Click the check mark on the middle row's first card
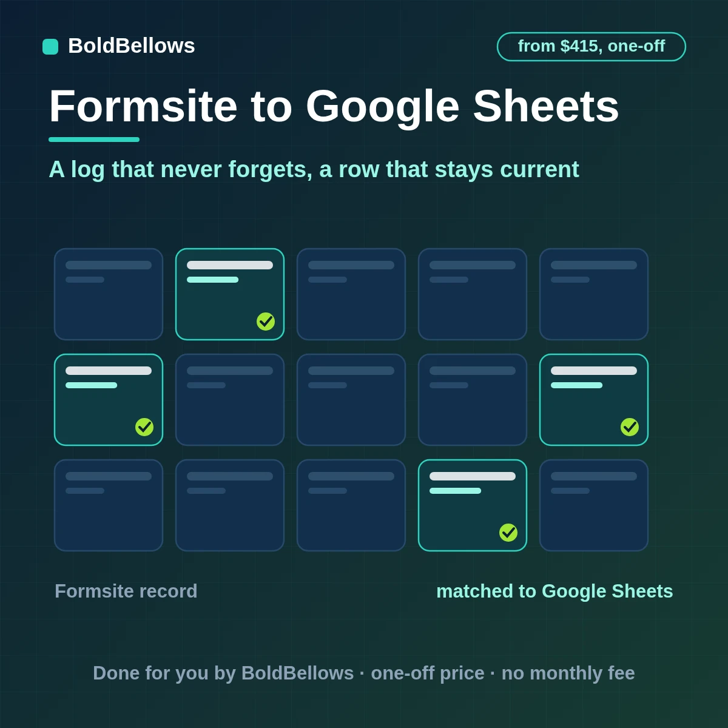 click(144, 427)
